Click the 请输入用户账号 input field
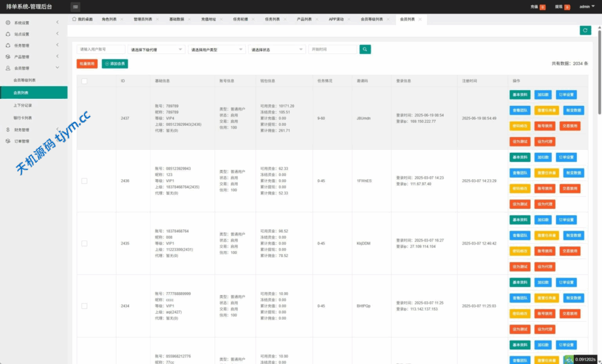The height and width of the screenshot is (364, 602). (101, 50)
